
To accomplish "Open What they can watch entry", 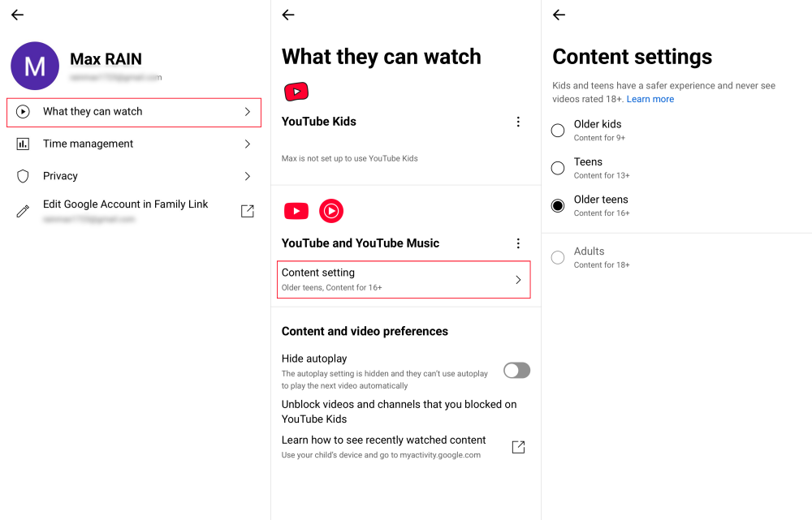I will pos(134,112).
